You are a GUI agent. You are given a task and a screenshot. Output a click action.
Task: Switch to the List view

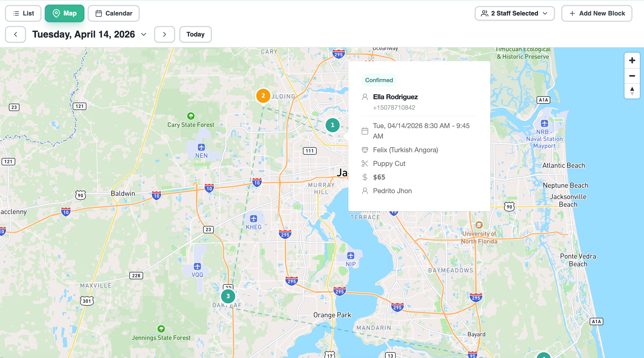(23, 13)
